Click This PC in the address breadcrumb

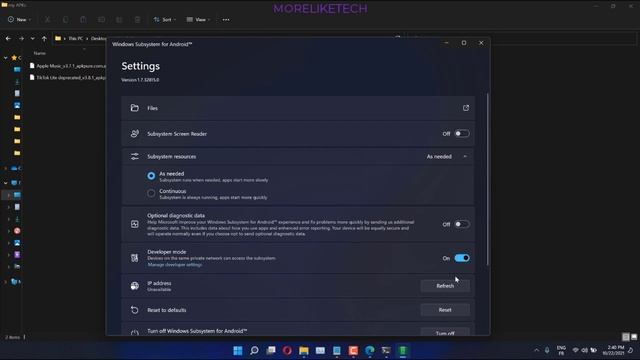[x=76, y=38]
